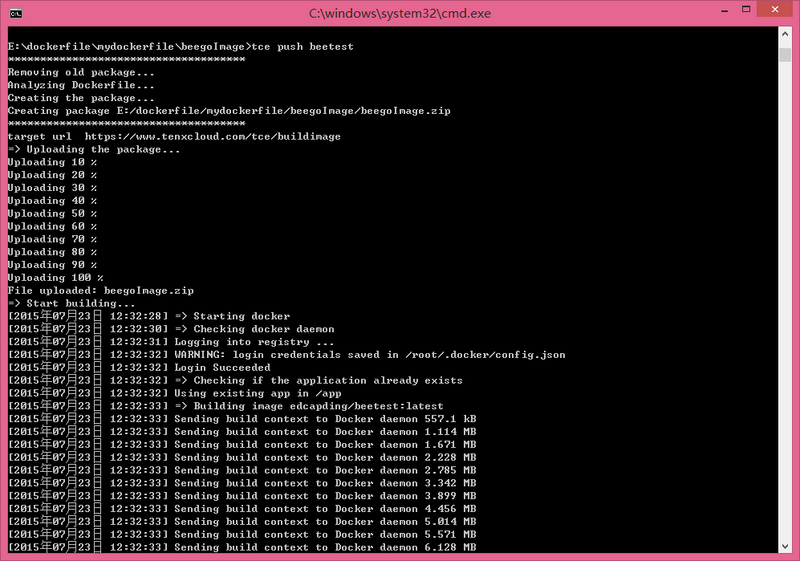The width and height of the screenshot is (800, 561).
Task: Click 'Uploading 70 %' line
Action: tap(52, 239)
